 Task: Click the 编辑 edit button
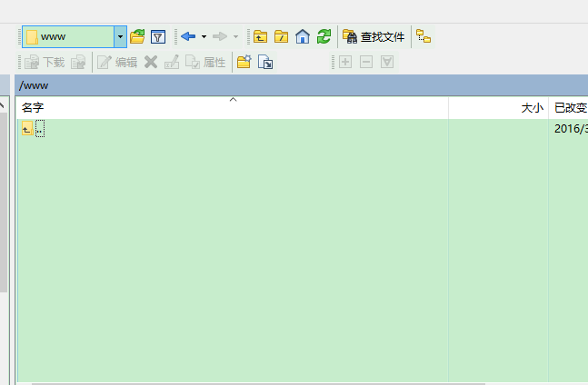[x=117, y=63]
